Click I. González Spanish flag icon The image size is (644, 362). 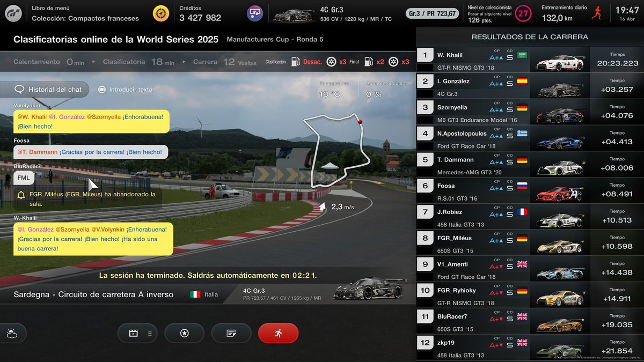[522, 81]
